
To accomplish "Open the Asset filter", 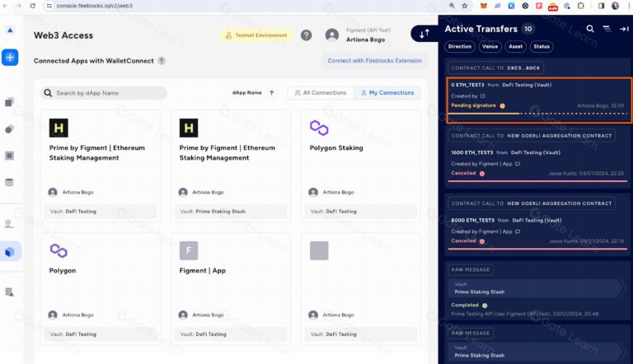I will point(515,46).
